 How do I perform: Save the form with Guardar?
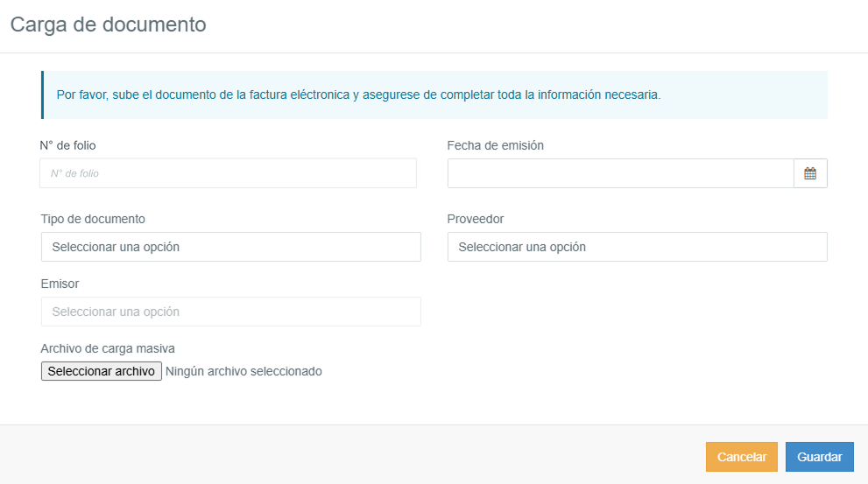coord(819,457)
